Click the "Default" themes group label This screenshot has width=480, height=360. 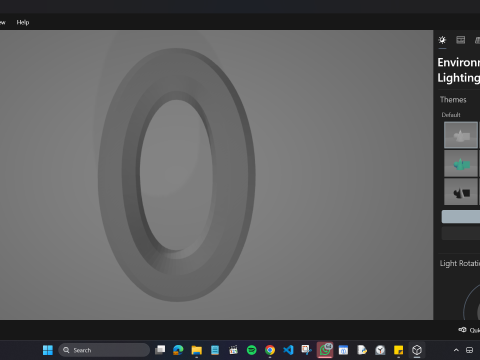[451, 115]
